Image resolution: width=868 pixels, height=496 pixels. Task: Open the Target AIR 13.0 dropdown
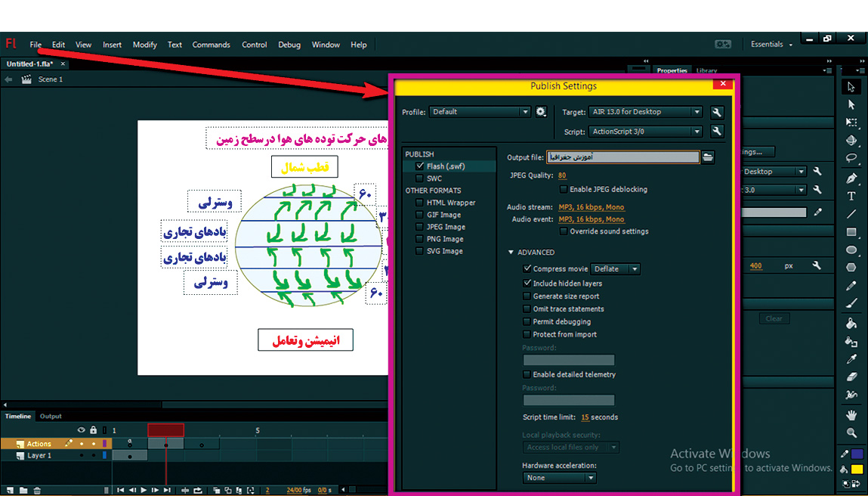pos(646,112)
